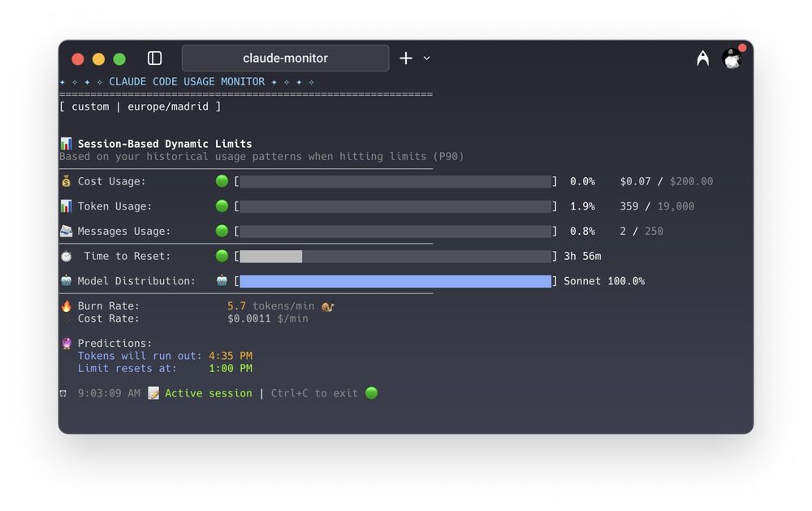Click the 'Ctrl+C to exit' hint

coord(314,393)
